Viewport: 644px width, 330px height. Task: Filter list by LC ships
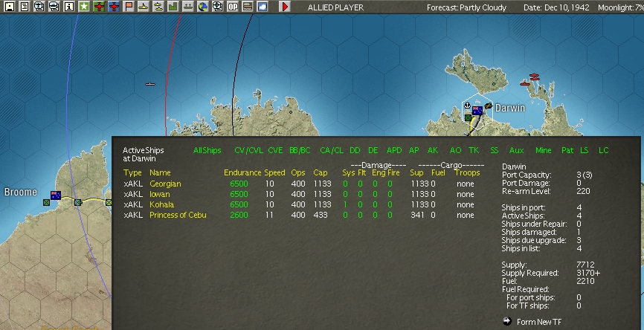point(603,151)
